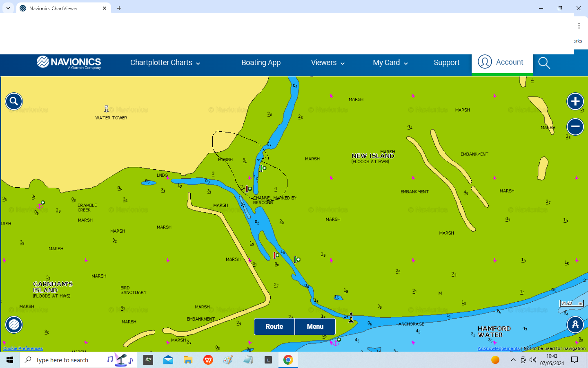Open Chrome browser menu three dots

coord(579,26)
